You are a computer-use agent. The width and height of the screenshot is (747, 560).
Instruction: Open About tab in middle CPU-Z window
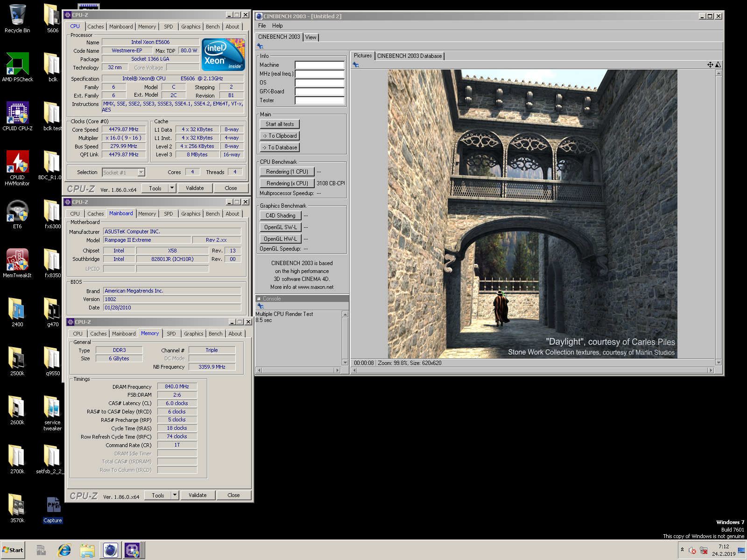233,214
